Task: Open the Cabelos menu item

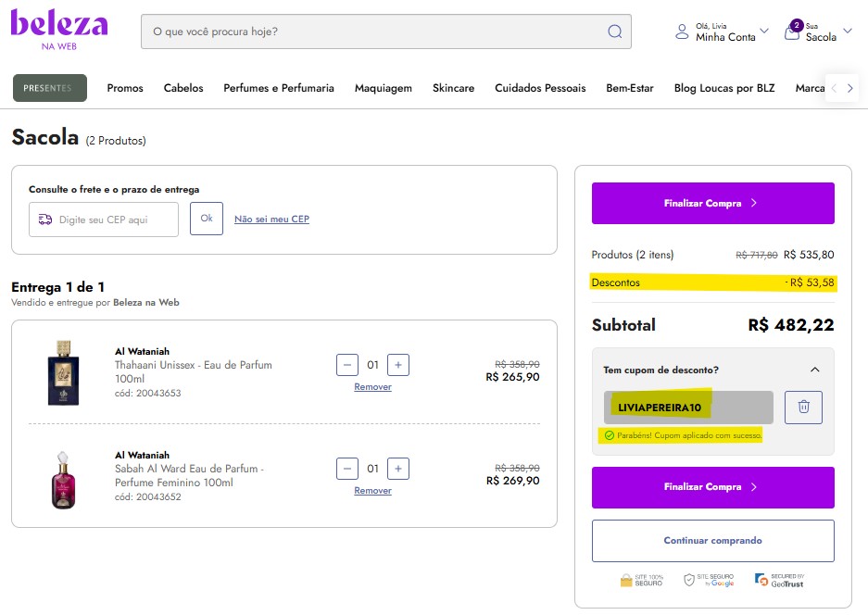Action: point(183,88)
